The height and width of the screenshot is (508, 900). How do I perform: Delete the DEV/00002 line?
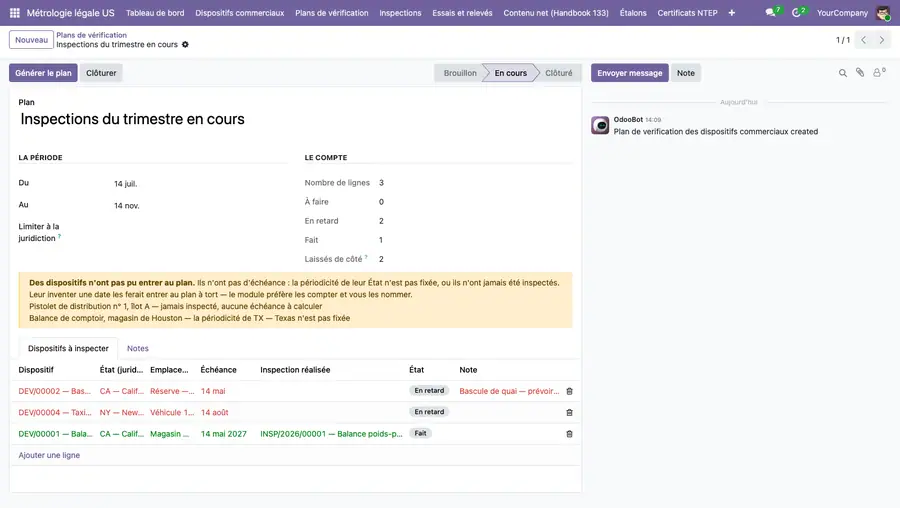(x=569, y=391)
